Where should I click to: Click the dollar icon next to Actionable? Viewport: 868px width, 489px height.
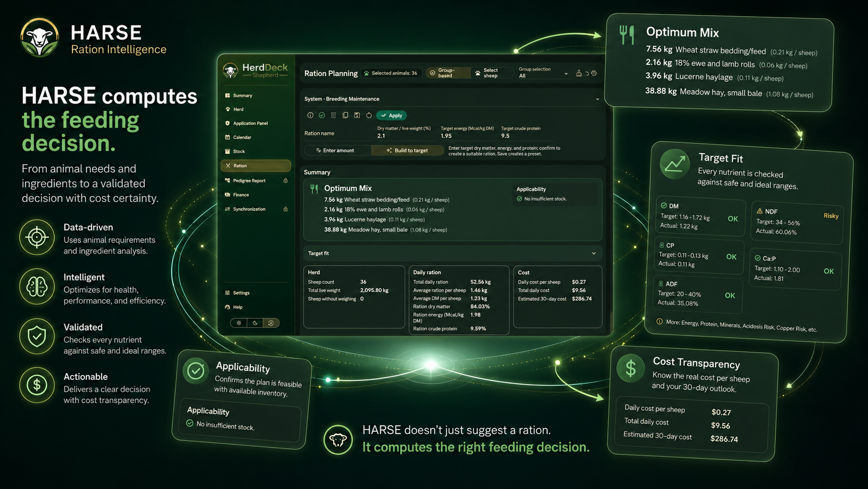pos(37,385)
